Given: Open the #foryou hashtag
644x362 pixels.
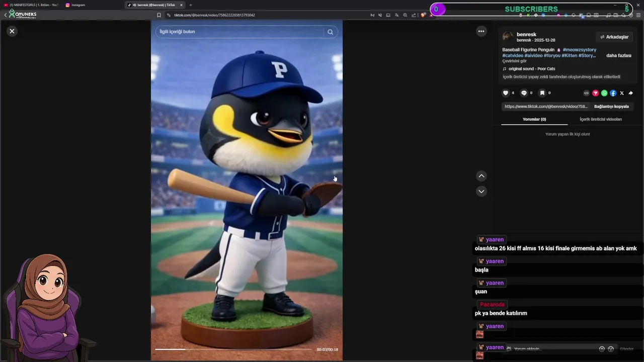Looking at the screenshot, I should 552,55.
